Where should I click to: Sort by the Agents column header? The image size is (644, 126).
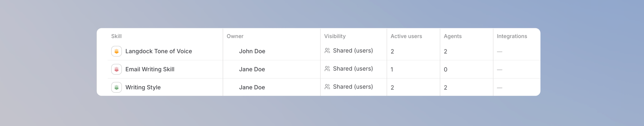pos(453,36)
